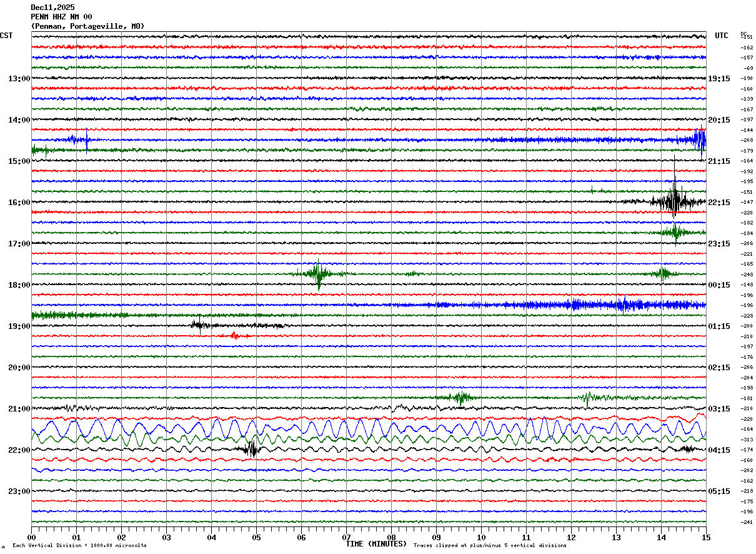
Task: Click the Dec11,2025 date header
Action: (52, 8)
